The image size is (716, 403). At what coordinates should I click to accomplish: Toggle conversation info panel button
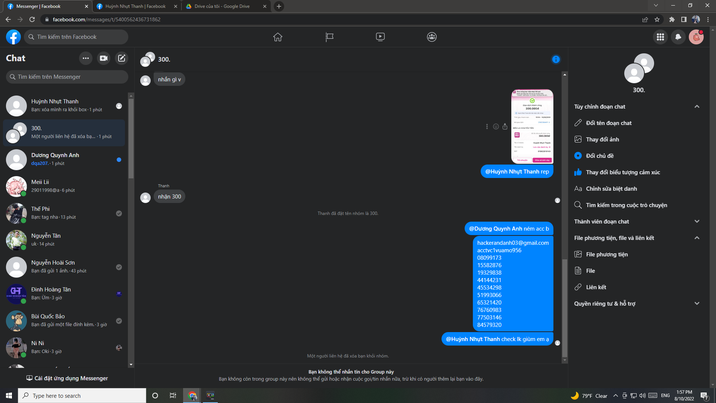click(x=556, y=59)
